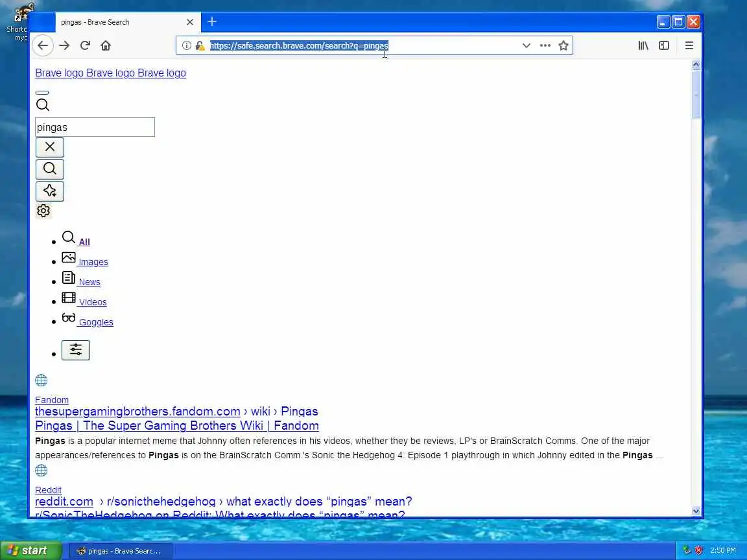Switch to News results
The image size is (747, 560).
coord(89,282)
